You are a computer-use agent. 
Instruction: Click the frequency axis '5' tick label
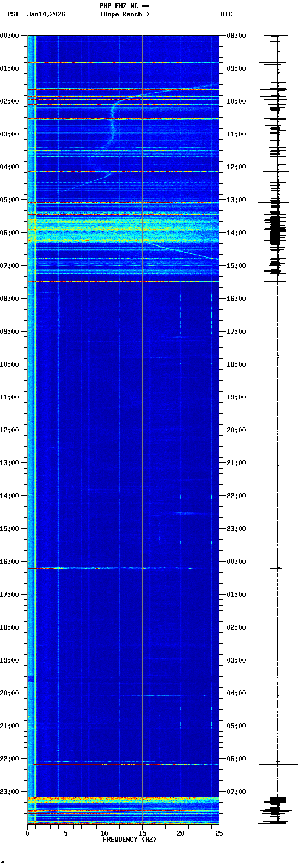click(x=66, y=833)
